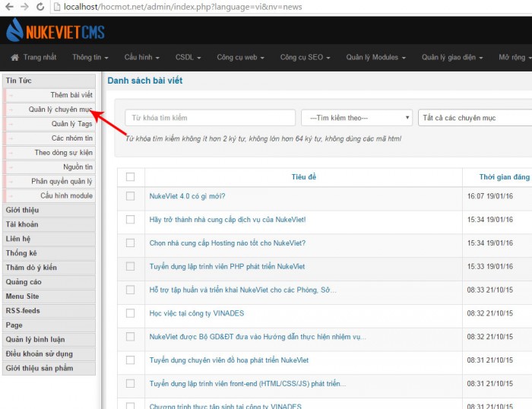Select the Liên hệ module

point(49,239)
